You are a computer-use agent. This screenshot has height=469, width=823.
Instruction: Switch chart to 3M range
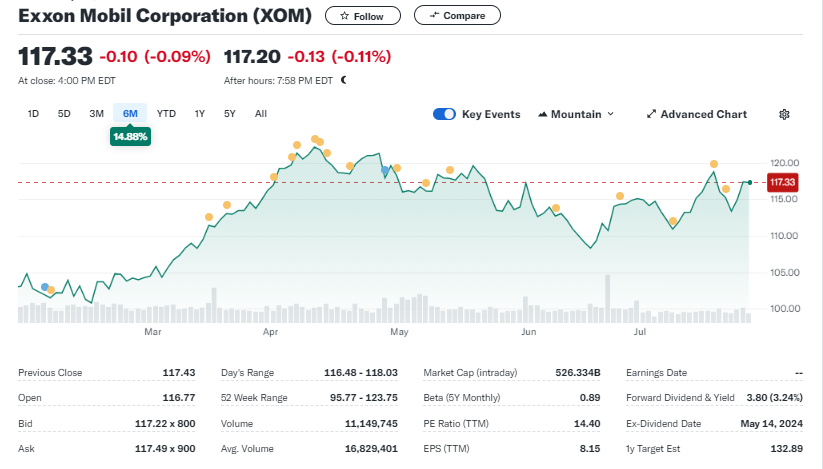click(97, 113)
